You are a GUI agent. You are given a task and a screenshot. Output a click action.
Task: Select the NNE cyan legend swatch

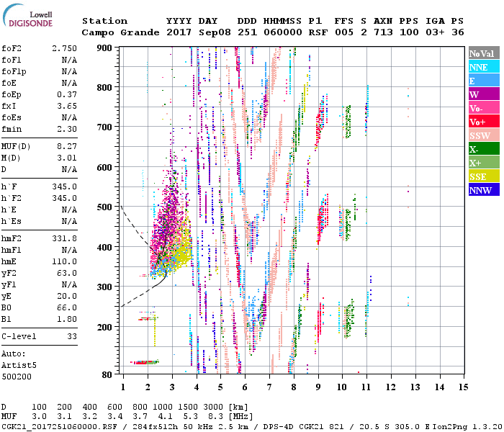click(x=484, y=67)
